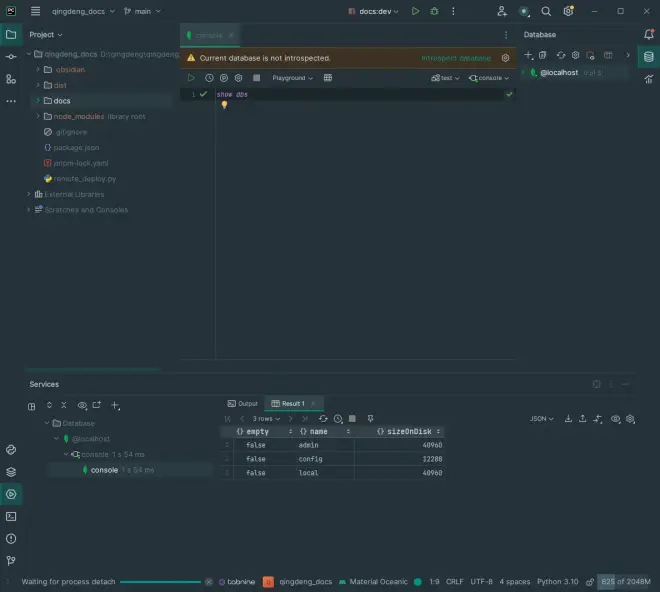Toggle transpose result view icon
This screenshot has width=660, height=592.
coord(598,419)
